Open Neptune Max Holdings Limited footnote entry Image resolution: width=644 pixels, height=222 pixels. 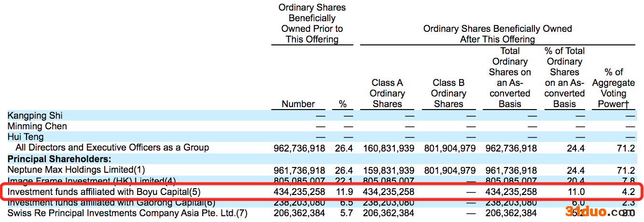(76, 170)
